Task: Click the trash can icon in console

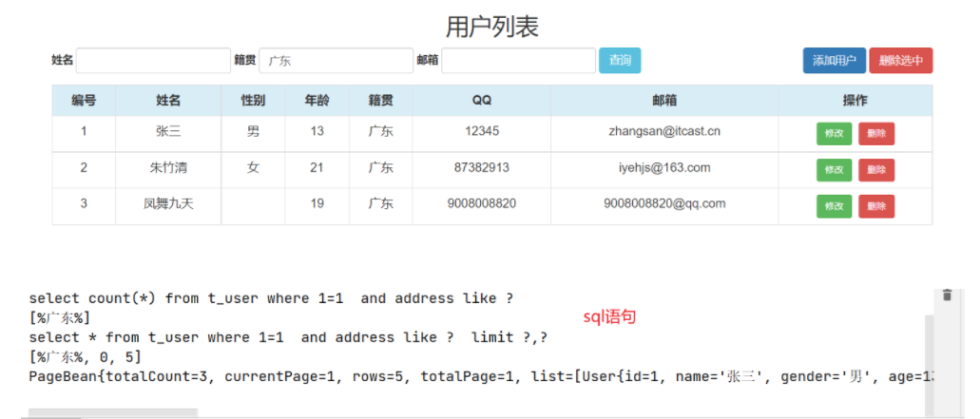Action: tap(947, 295)
